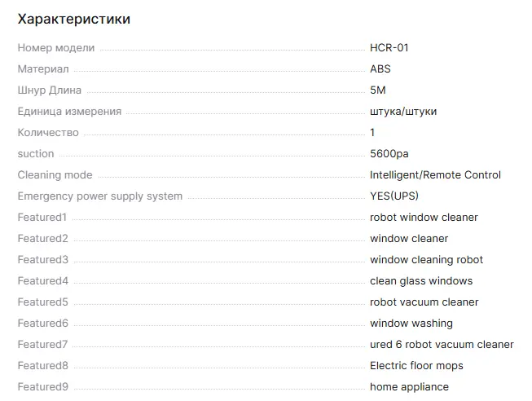
Task: Select the home appliance value
Action: click(409, 387)
